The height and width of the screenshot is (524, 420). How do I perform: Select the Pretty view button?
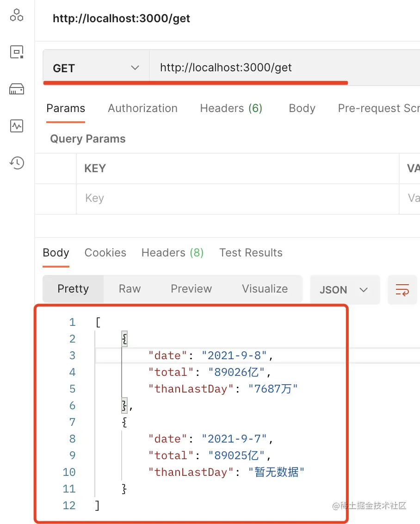click(x=73, y=289)
